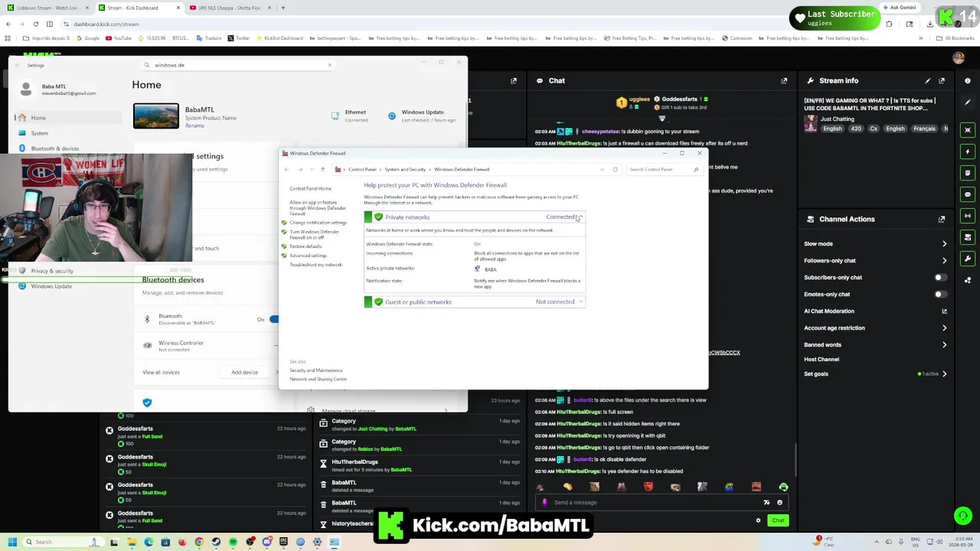Open the YouTube bookmark
This screenshot has width=980, height=551.
coord(118,38)
